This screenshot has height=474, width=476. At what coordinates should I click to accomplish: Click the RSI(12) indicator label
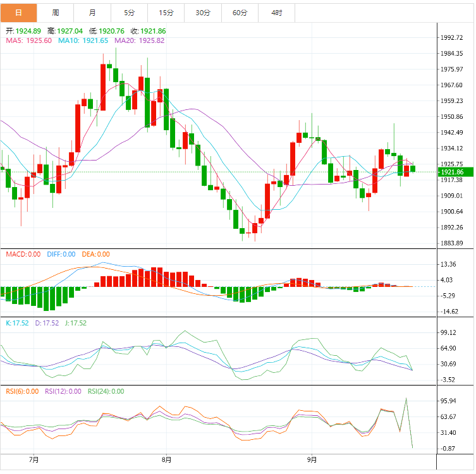63,391
